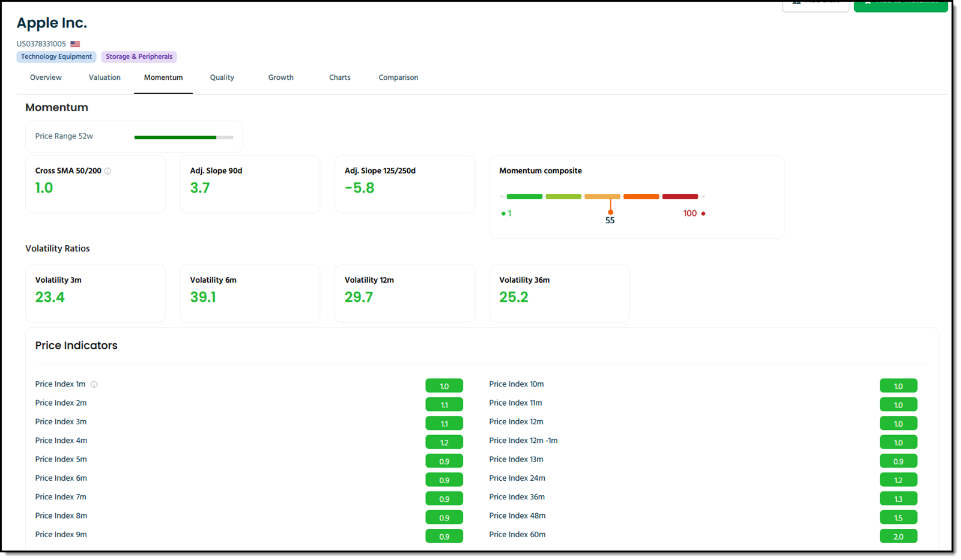Click the Price Index 36m value badge 1.3
The width and height of the screenshot is (961, 560).
898,498
